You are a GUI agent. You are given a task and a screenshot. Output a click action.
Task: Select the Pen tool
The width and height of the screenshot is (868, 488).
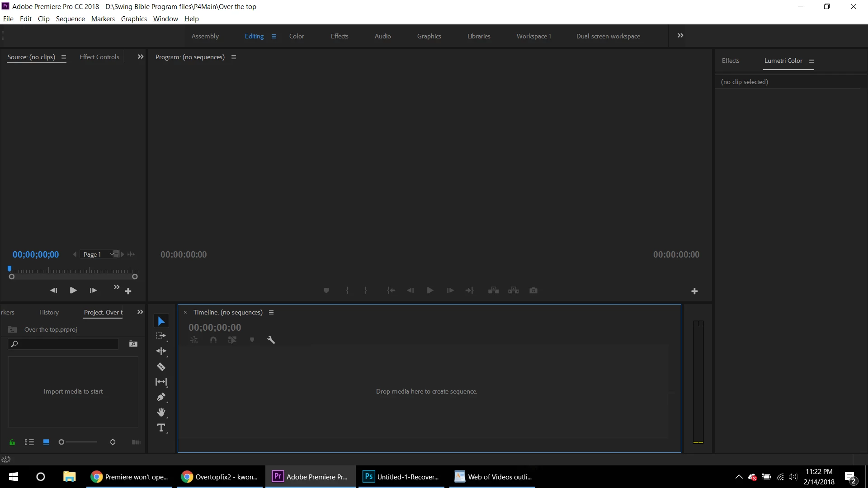(x=161, y=397)
